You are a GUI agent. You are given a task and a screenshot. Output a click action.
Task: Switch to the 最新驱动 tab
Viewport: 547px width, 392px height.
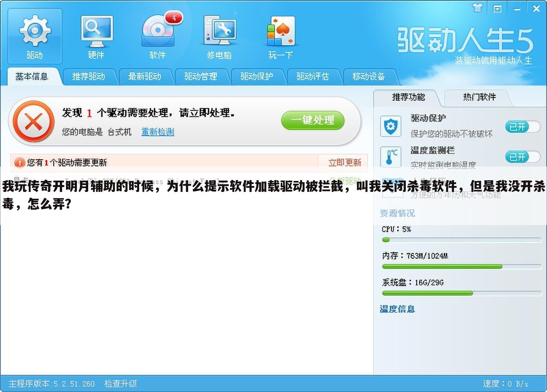145,76
